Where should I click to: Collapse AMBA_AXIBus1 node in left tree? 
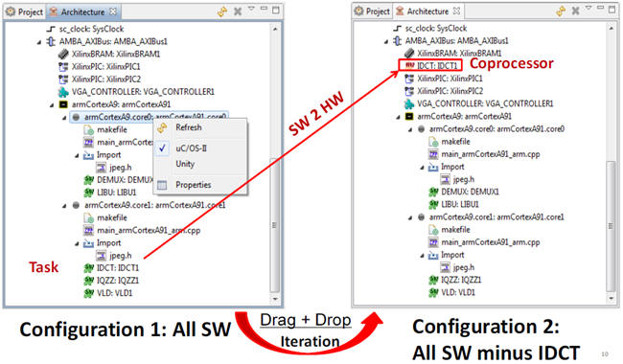coord(39,42)
